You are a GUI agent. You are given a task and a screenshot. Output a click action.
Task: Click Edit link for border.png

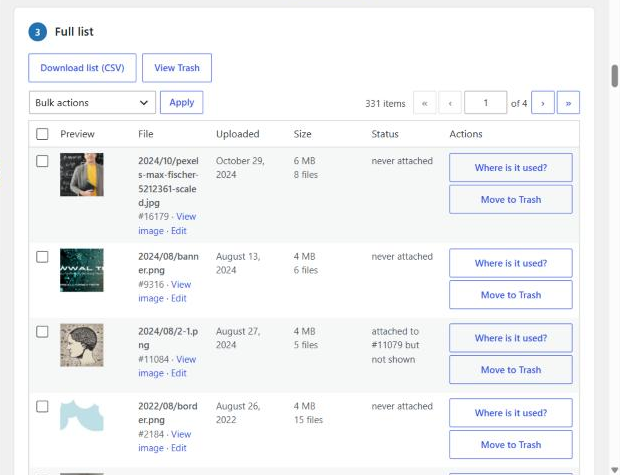179,448
